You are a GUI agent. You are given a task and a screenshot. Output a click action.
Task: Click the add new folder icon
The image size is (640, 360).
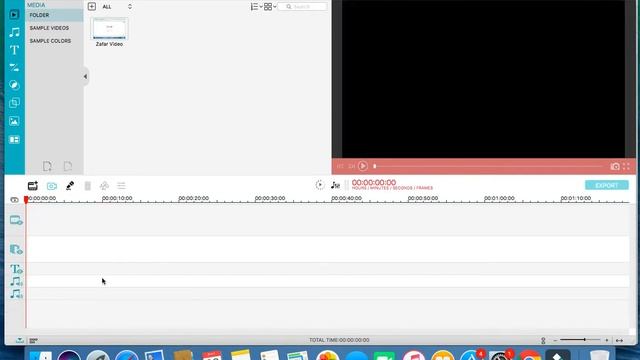[x=47, y=166]
